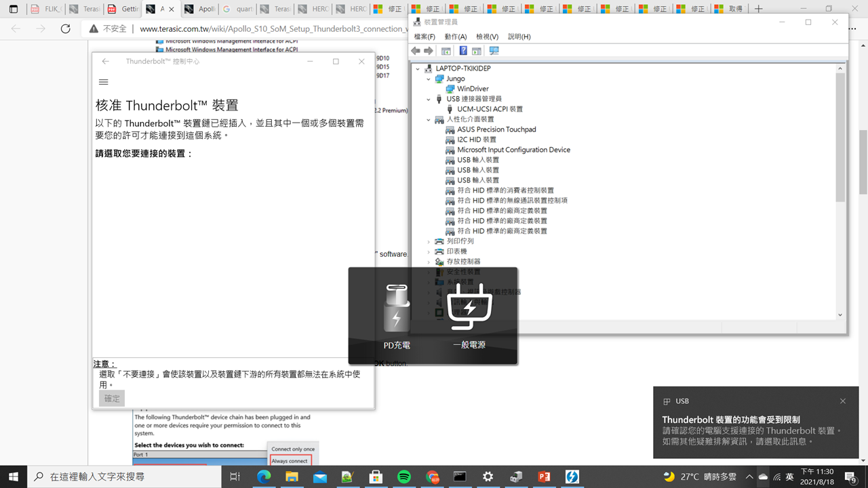Open the 說明(H) menu
Viewport: 868px width, 488px height.
(x=519, y=37)
